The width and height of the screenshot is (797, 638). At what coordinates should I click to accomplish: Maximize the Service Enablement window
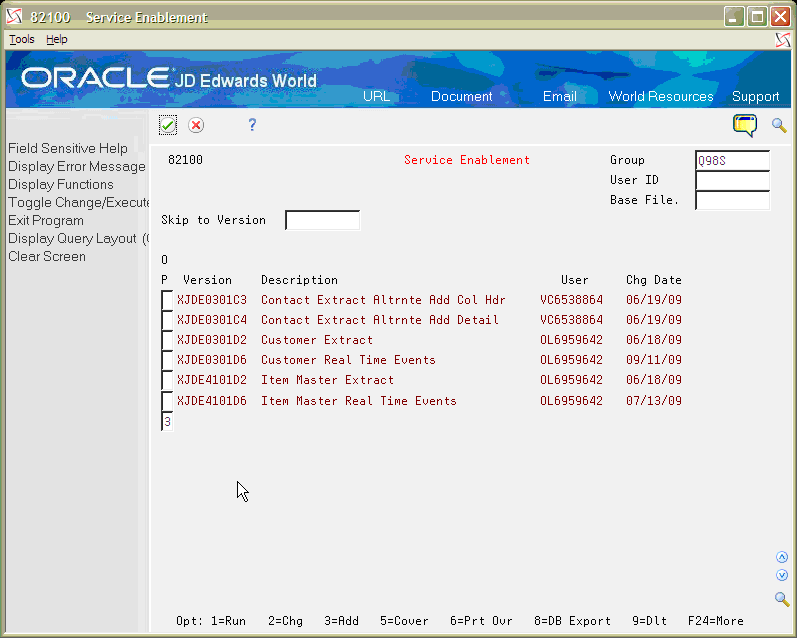757,17
